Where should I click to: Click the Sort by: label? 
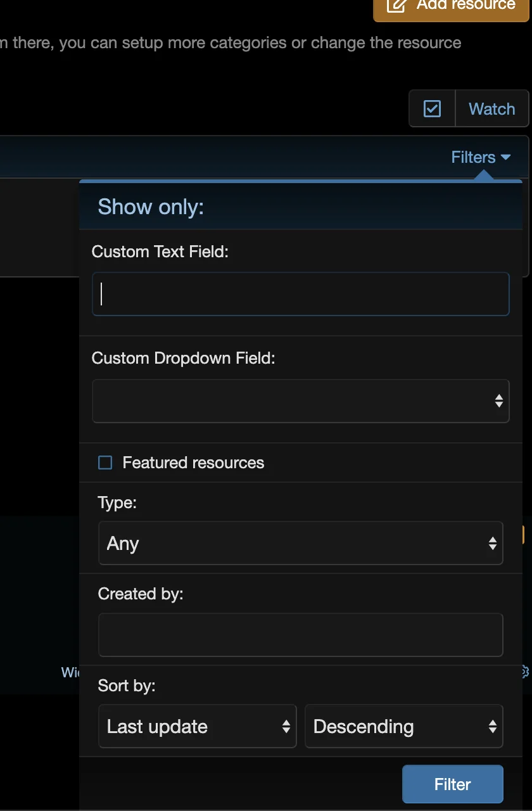(127, 686)
